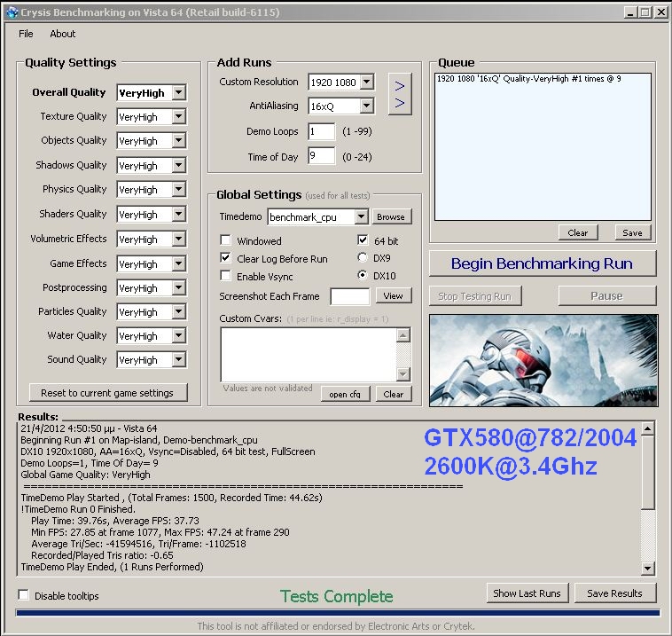Click the Average FPS: 37.73 result line
672x636 pixels.
tap(115, 521)
